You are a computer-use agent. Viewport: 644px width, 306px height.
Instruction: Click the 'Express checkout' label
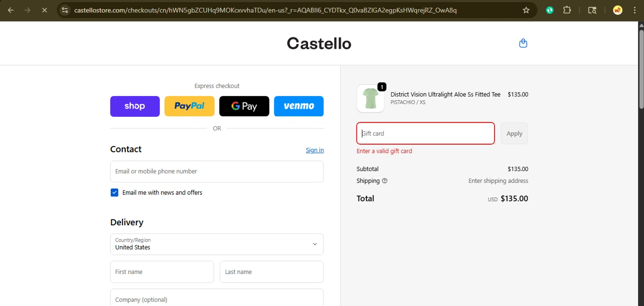[x=217, y=86]
